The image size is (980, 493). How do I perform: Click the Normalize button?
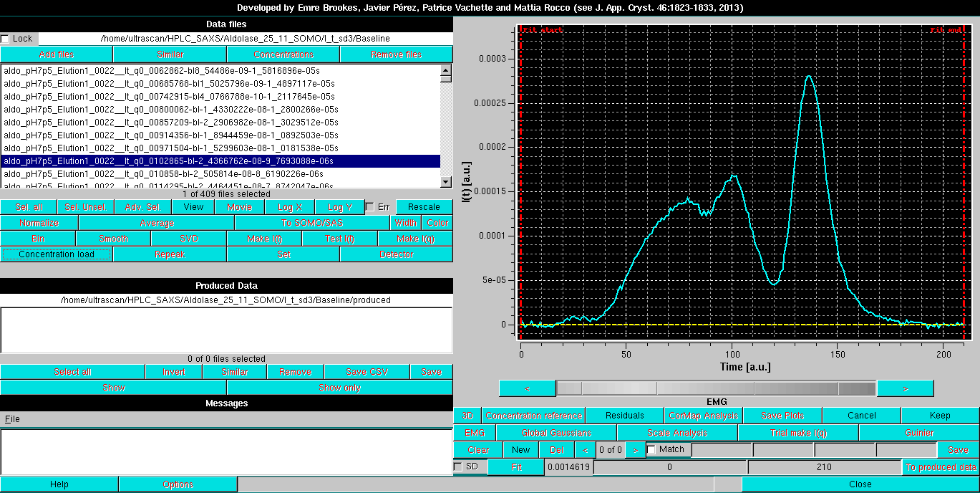coord(39,222)
